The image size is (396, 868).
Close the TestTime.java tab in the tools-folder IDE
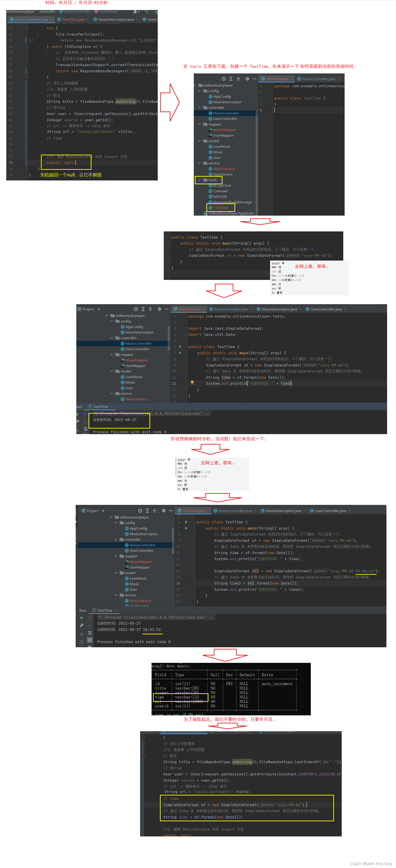click(292, 79)
